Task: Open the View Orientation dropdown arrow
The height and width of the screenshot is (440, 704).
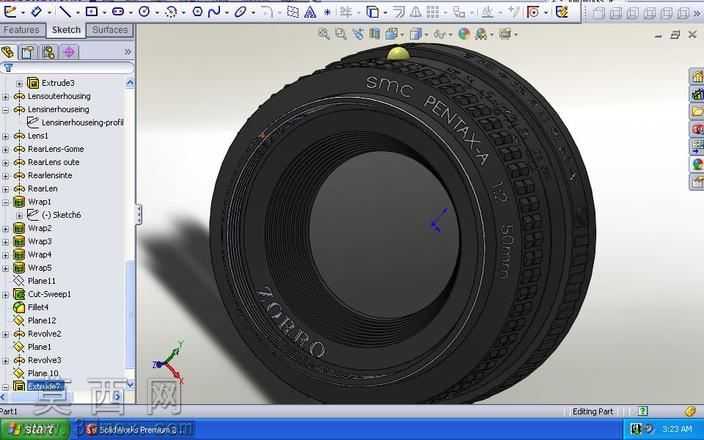Action: (x=401, y=35)
